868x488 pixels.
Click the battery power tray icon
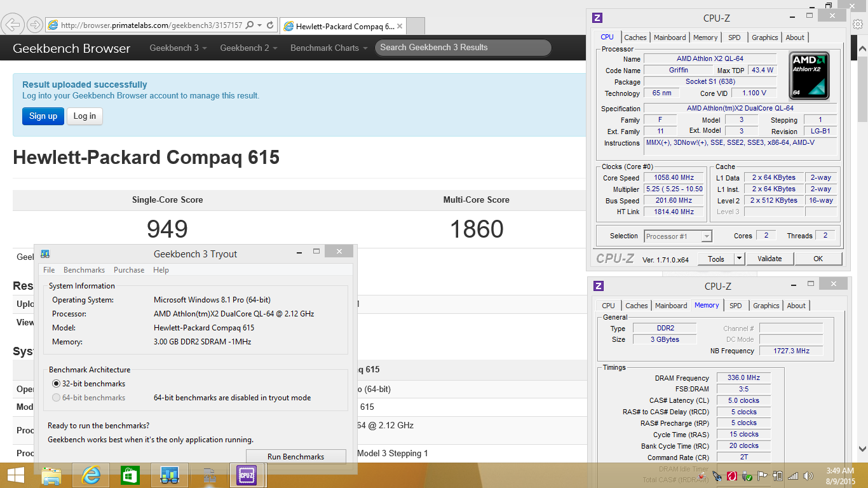click(777, 475)
